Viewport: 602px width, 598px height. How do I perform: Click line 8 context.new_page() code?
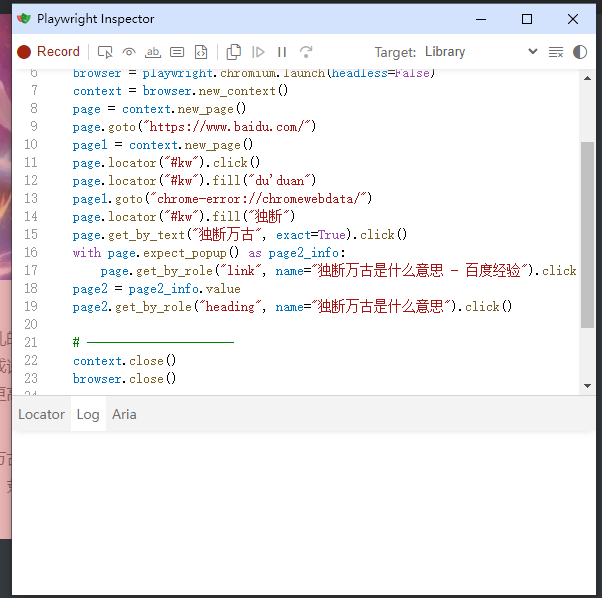(159, 109)
